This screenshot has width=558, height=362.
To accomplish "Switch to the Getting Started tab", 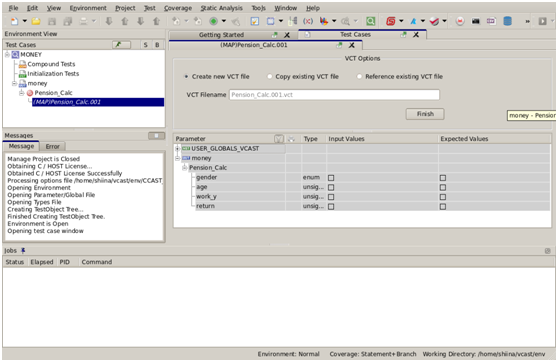I will pyautogui.click(x=221, y=35).
